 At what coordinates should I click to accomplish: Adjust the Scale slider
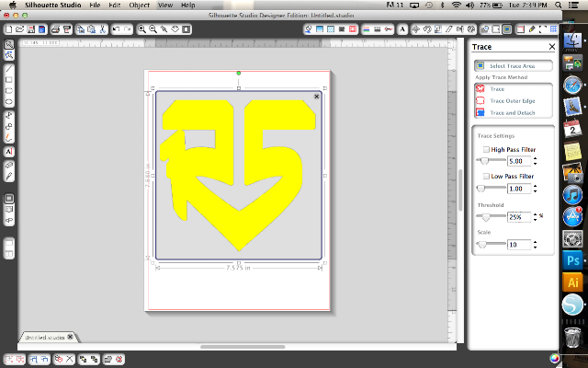(x=482, y=245)
